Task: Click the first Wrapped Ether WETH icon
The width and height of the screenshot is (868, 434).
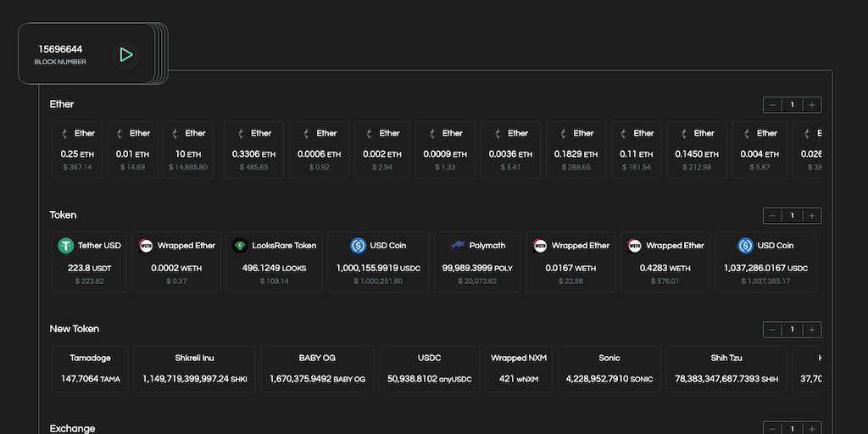Action: pyautogui.click(x=146, y=246)
